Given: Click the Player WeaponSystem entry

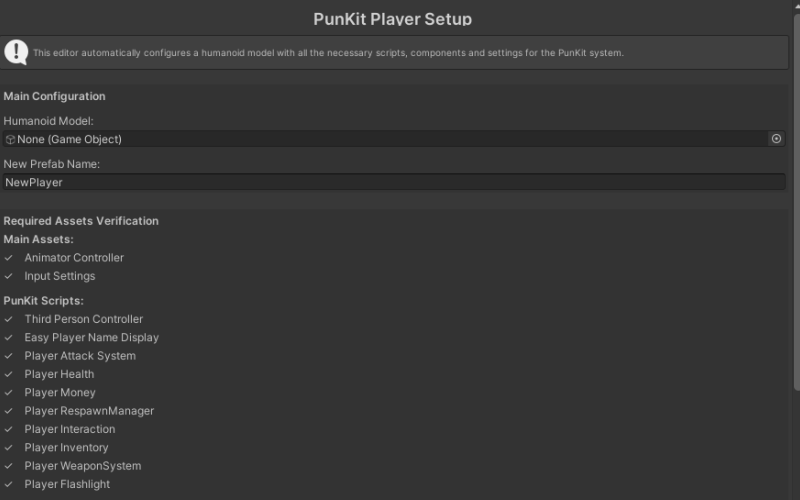Looking at the screenshot, I should [83, 466].
